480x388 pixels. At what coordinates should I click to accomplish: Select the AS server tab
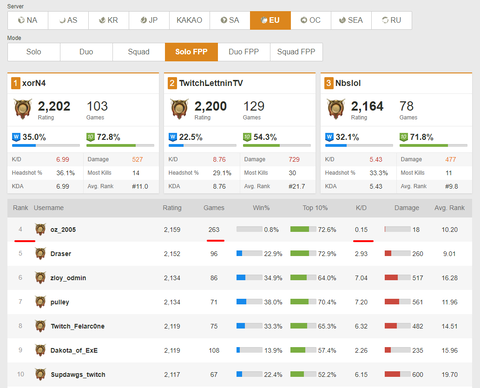click(x=68, y=20)
